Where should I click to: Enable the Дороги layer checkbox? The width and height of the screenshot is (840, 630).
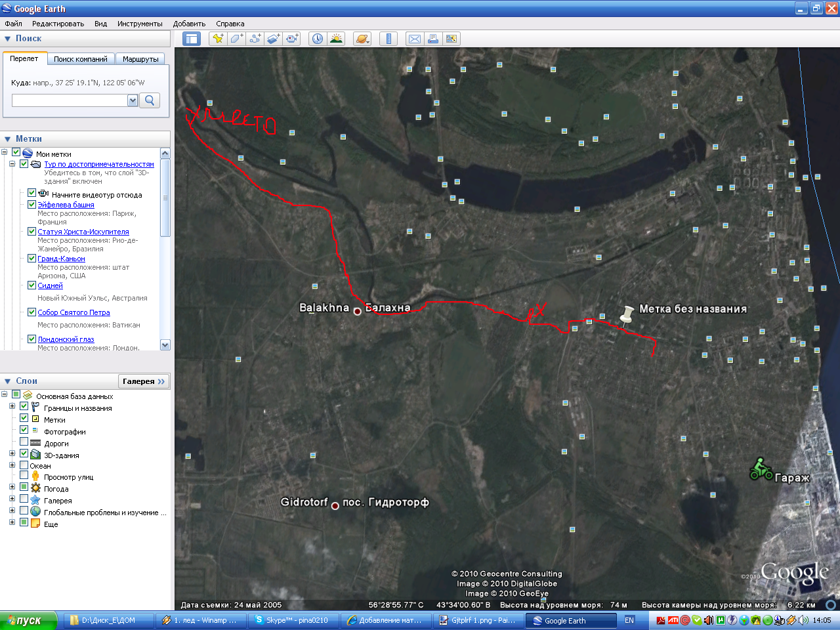[x=24, y=442]
